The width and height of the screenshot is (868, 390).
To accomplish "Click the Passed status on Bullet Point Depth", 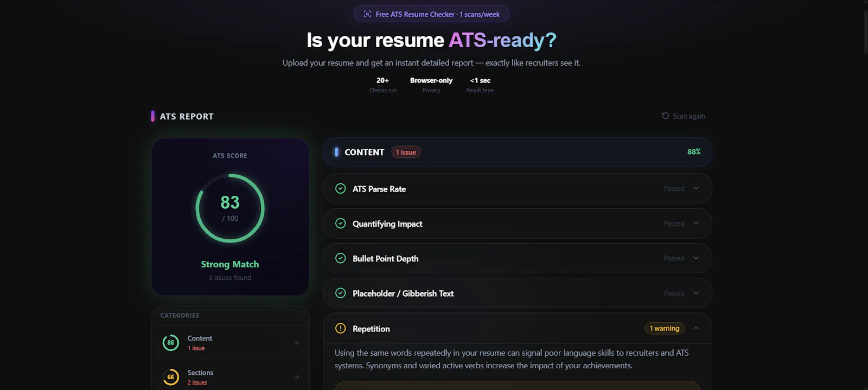I will pyautogui.click(x=674, y=258).
